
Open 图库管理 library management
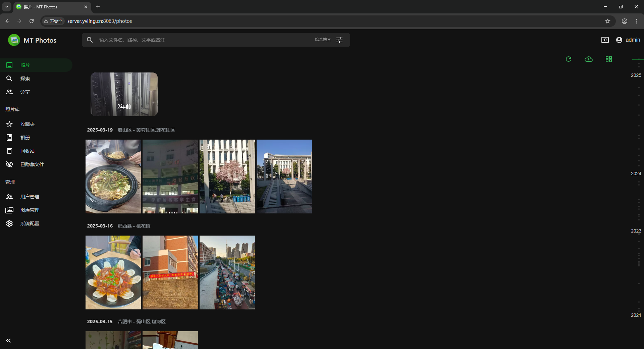coord(30,210)
